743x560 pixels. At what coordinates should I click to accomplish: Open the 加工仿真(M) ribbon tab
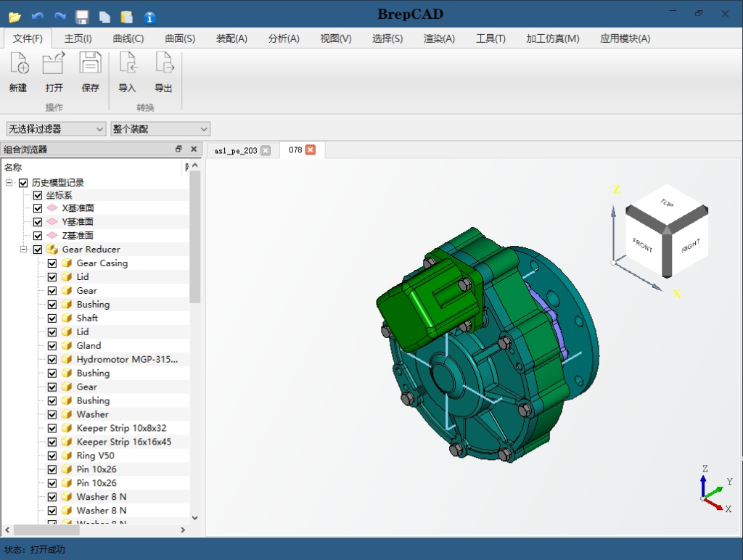pyautogui.click(x=553, y=38)
